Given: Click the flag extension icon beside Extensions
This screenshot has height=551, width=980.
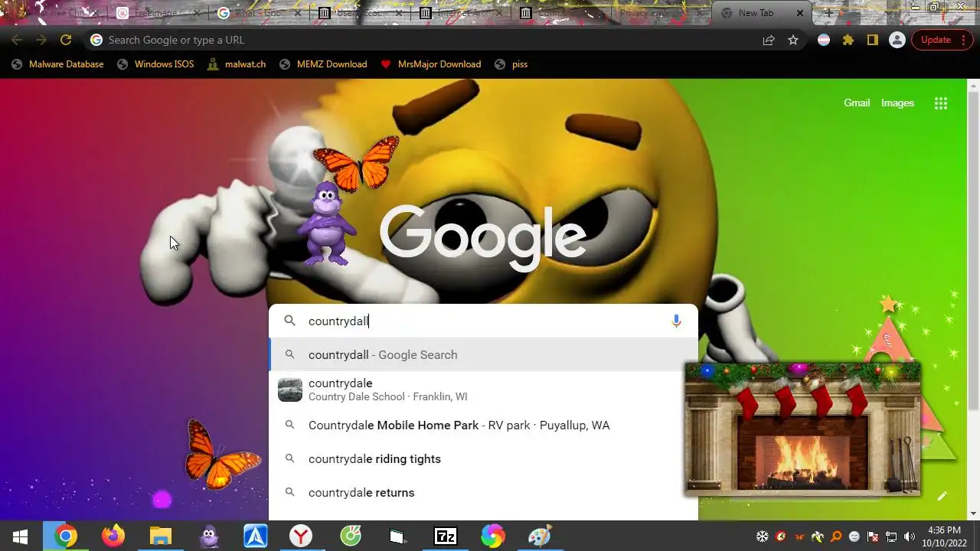Looking at the screenshot, I should (x=824, y=40).
